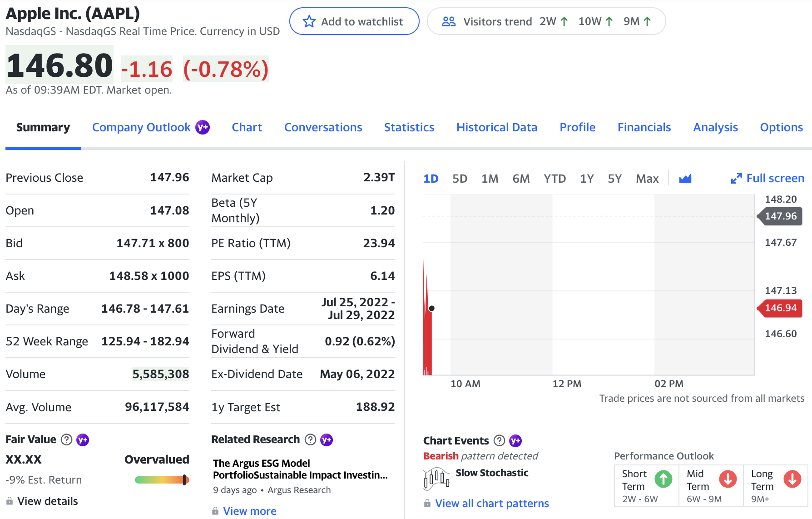Click the Y+ badge beside Chart Events

pyautogui.click(x=515, y=440)
